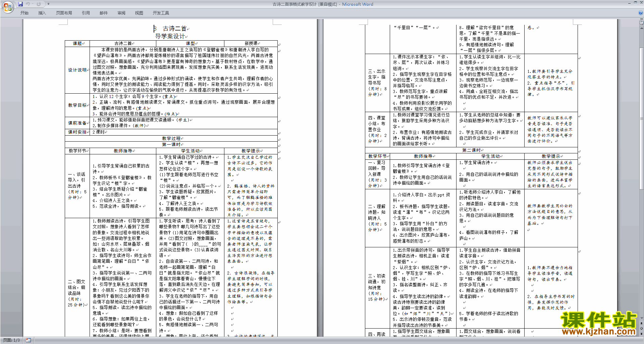
Task: Click 古诗二首 cell in the 课题 row
Action: (x=123, y=43)
